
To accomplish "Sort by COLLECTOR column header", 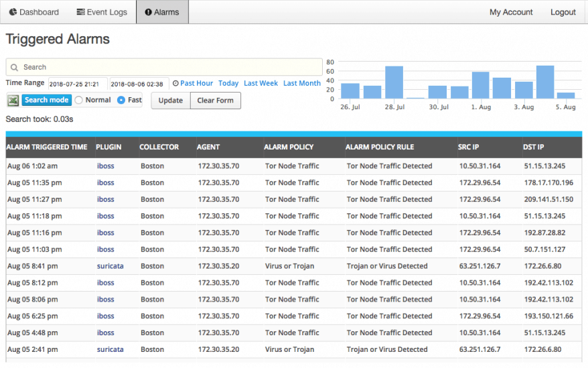I will [x=159, y=147].
